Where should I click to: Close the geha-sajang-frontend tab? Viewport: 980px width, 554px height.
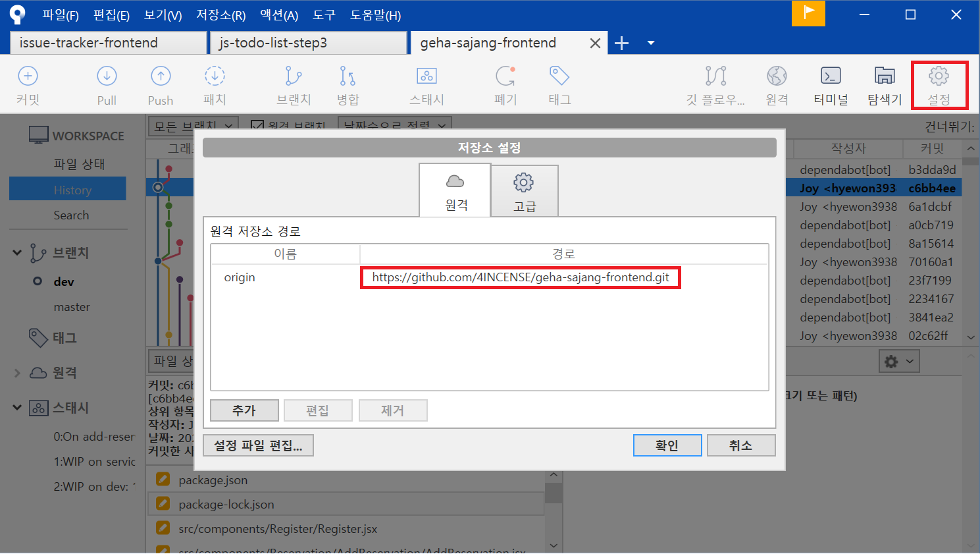click(x=595, y=43)
